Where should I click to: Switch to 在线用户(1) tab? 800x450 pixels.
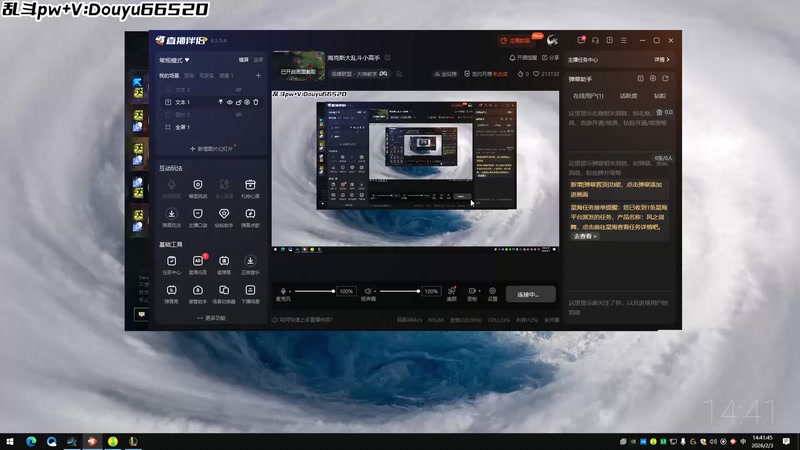[588, 96]
